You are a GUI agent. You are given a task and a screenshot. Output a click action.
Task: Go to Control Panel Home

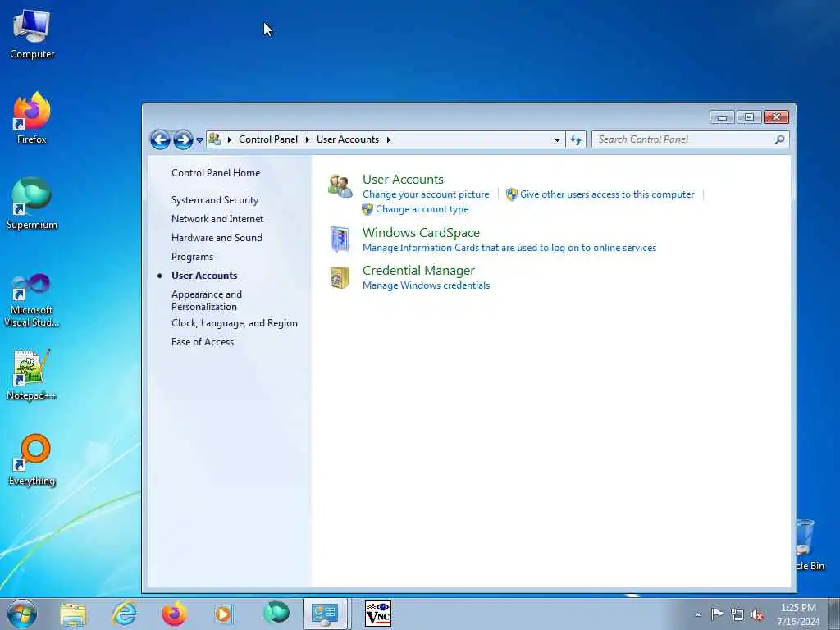click(x=216, y=173)
